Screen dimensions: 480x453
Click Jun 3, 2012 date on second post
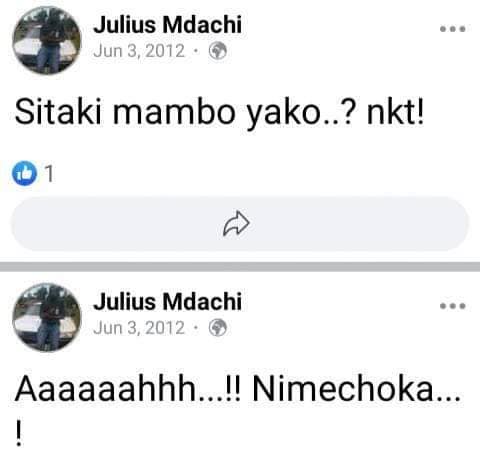pos(139,328)
